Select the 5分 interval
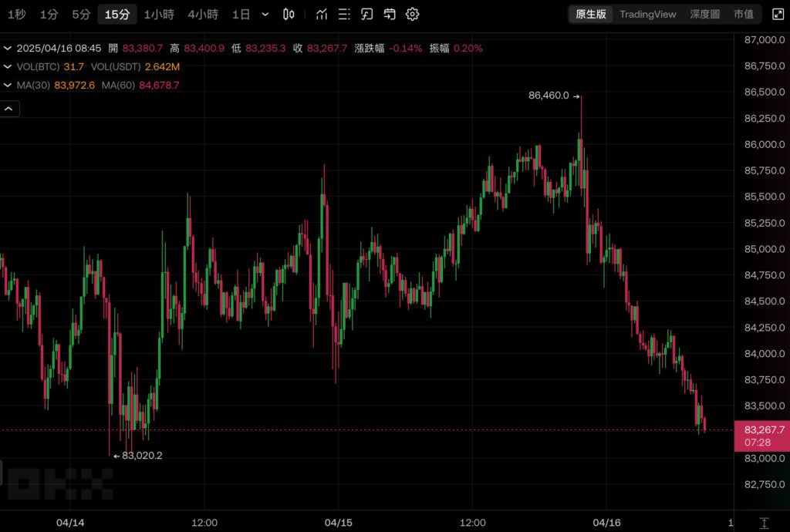The image size is (790, 532). [81, 14]
